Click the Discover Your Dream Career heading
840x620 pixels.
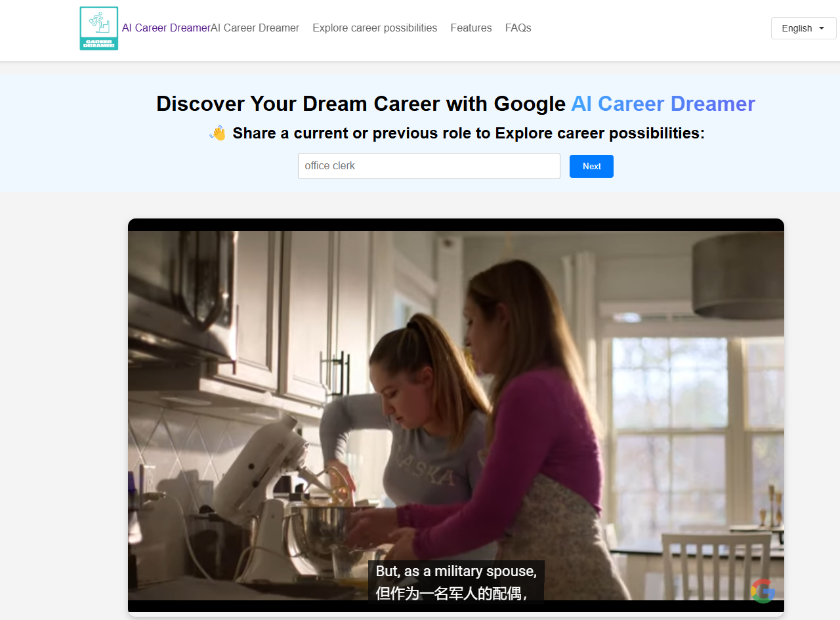(455, 104)
